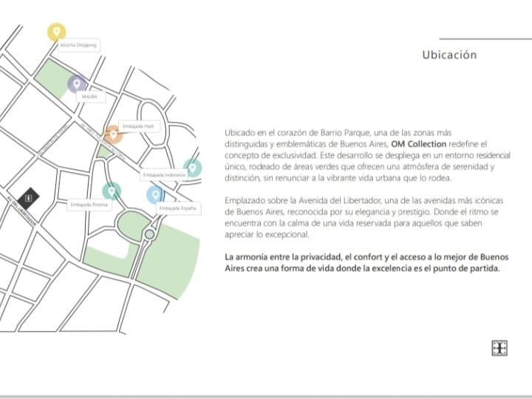This screenshot has width=532, height=399.
Task: Click the Alcorta Shopping label box
Action: [x=78, y=45]
